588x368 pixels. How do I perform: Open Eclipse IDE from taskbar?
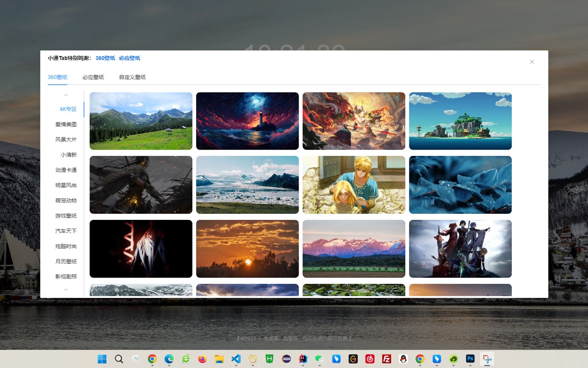point(287,359)
